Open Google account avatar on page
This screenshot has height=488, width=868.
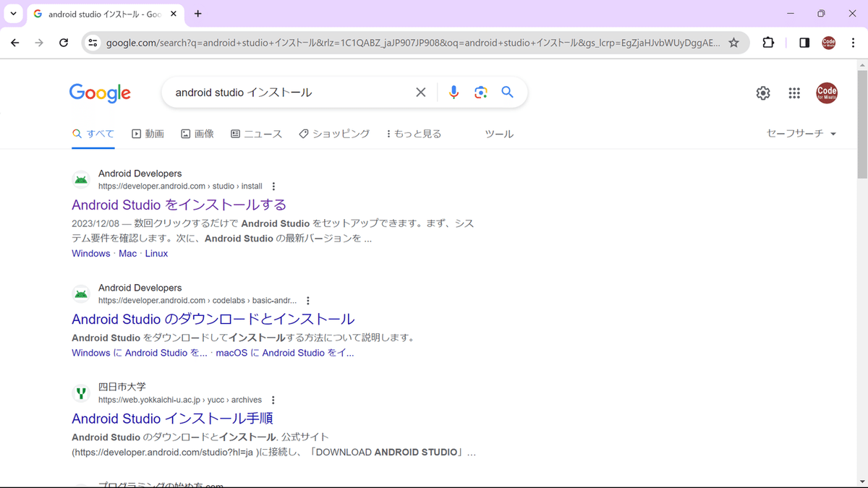[827, 93]
